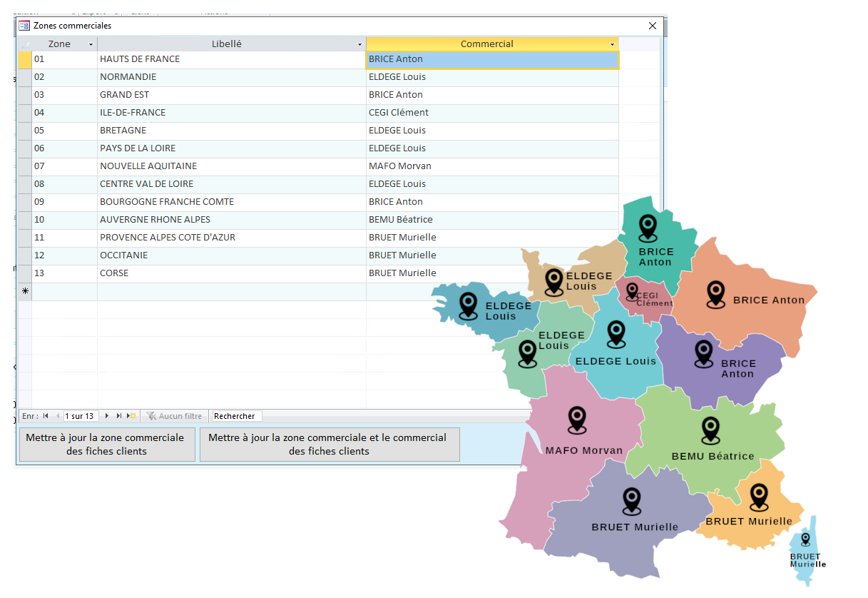Jump to the last record
Screen dimensions: 868x598
point(119,415)
